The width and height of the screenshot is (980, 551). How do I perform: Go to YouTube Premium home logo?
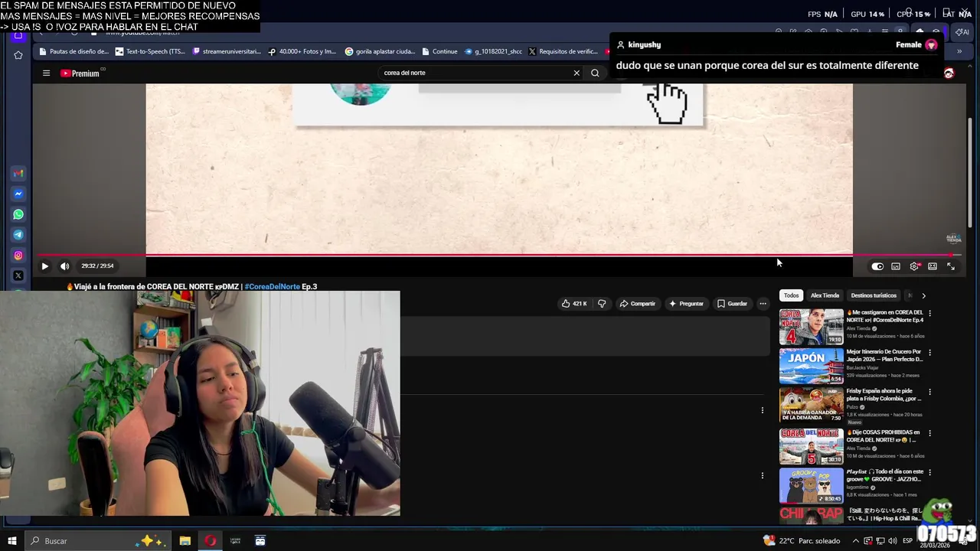(x=80, y=73)
